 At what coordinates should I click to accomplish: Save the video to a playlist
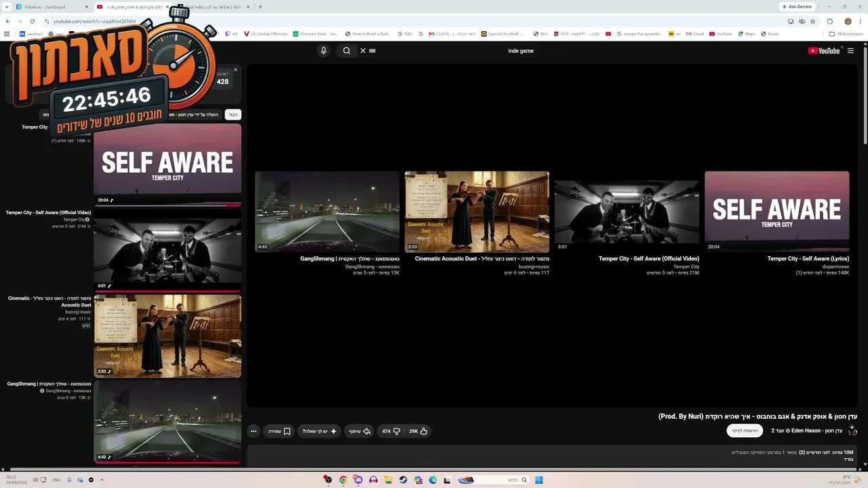point(279,431)
